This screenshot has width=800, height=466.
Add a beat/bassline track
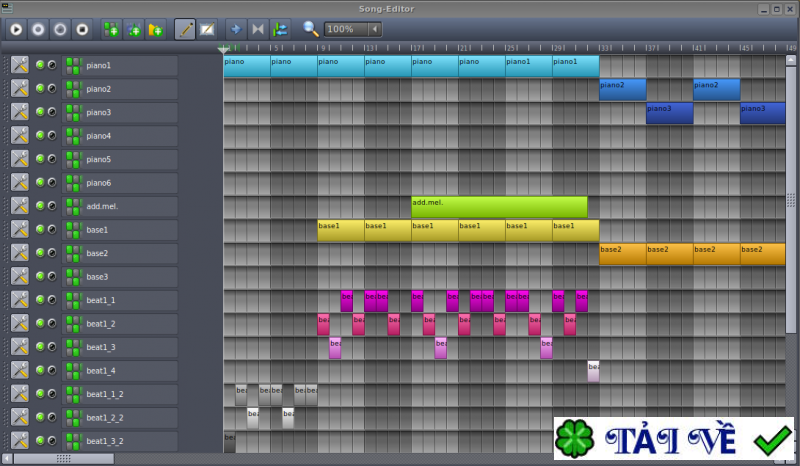(x=111, y=29)
